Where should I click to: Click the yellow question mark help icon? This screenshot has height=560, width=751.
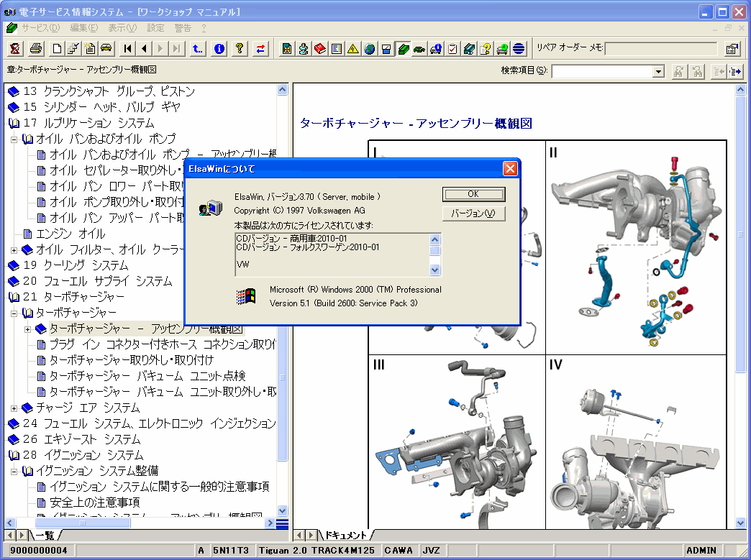tap(240, 48)
